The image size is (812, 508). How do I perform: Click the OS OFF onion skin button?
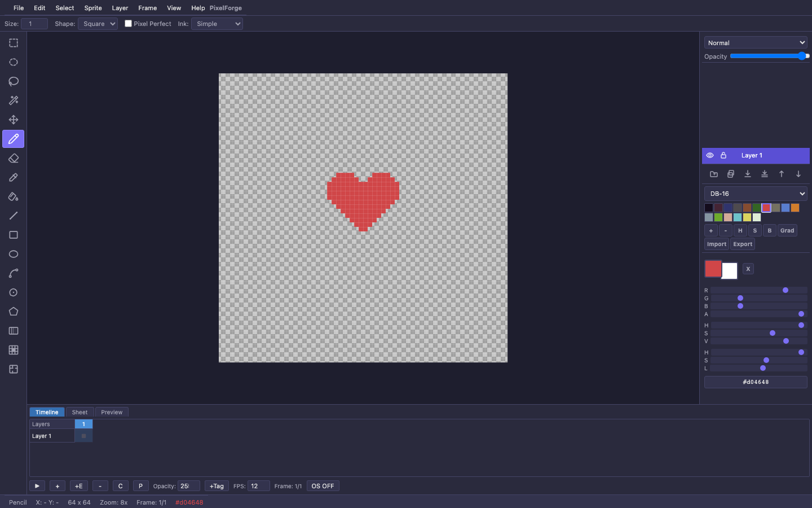tap(323, 486)
